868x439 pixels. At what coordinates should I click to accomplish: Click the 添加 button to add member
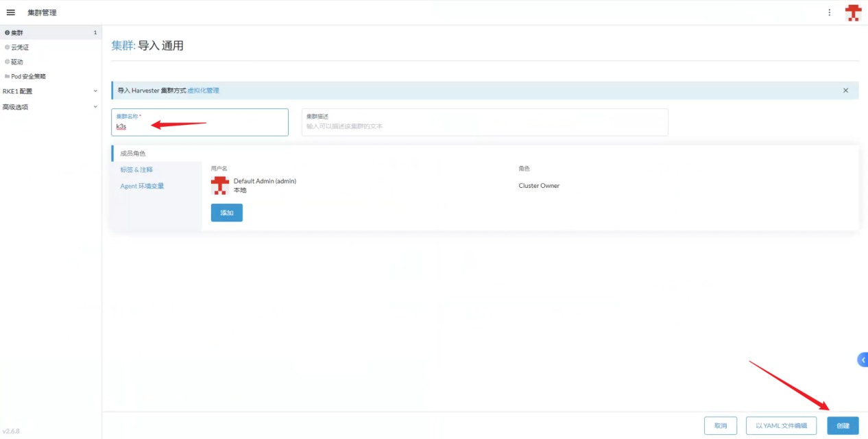tap(226, 213)
